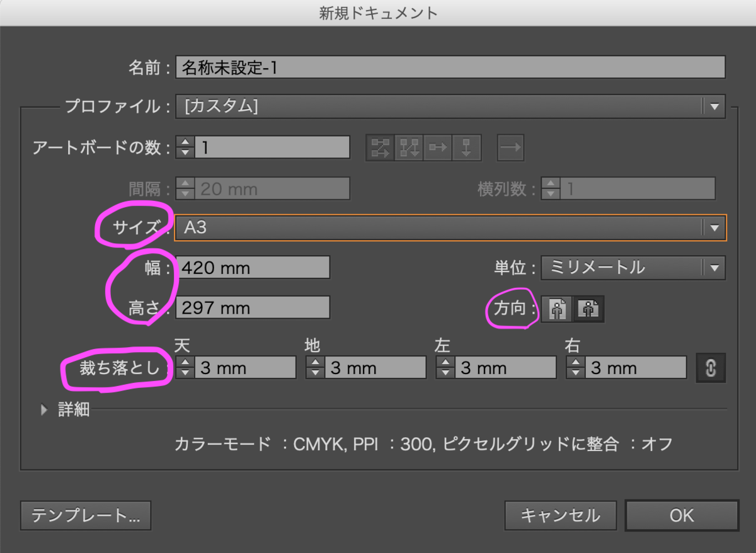Cancel the dialog with キャンセル button

[560, 516]
